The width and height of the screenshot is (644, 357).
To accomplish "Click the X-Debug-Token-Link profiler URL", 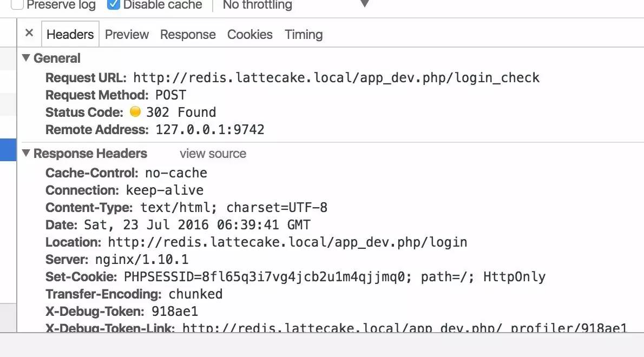I will point(405,328).
